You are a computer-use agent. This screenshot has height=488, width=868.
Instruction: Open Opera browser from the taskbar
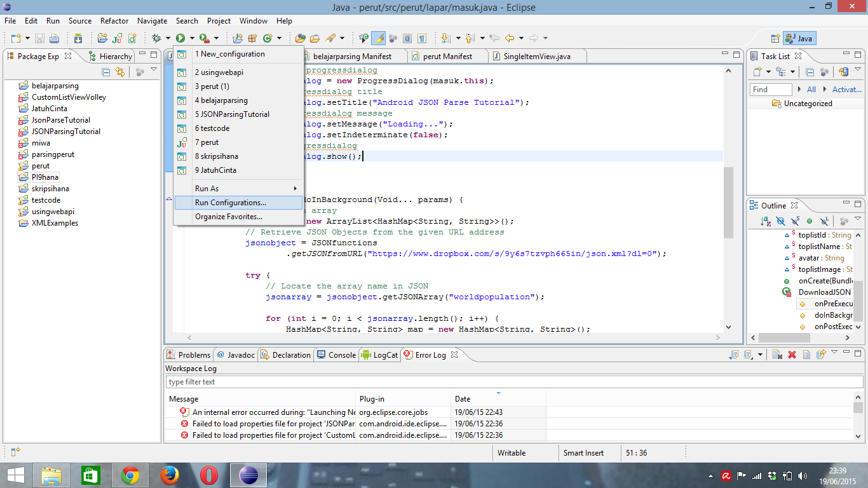pos(208,475)
